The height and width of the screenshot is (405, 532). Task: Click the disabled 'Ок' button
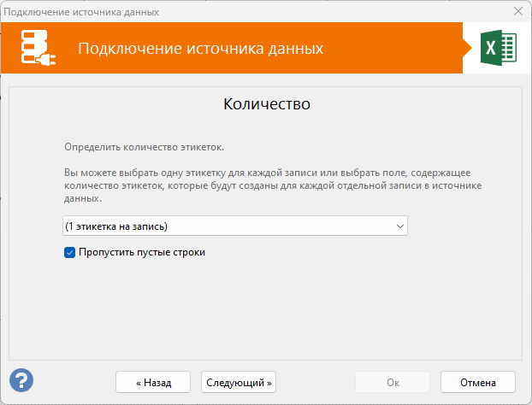(x=393, y=382)
